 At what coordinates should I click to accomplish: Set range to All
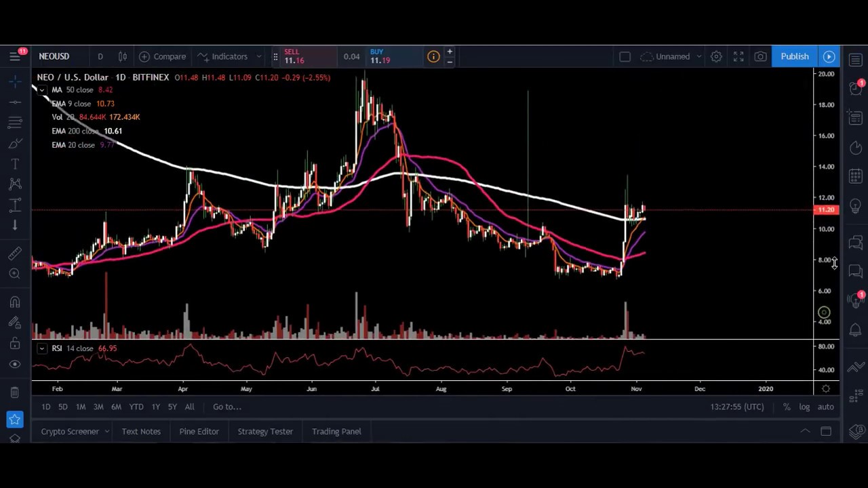click(190, 407)
